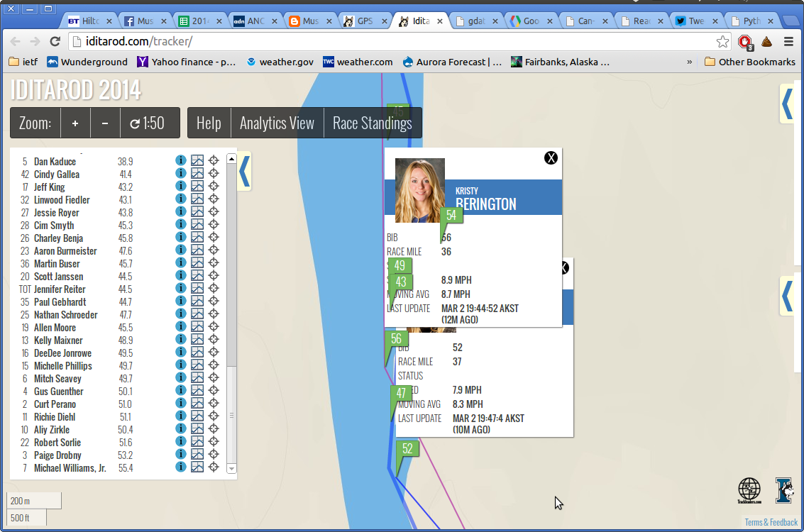This screenshot has width=804, height=532.
Task: Click the musher list scroll up arrow
Action: pos(231,159)
